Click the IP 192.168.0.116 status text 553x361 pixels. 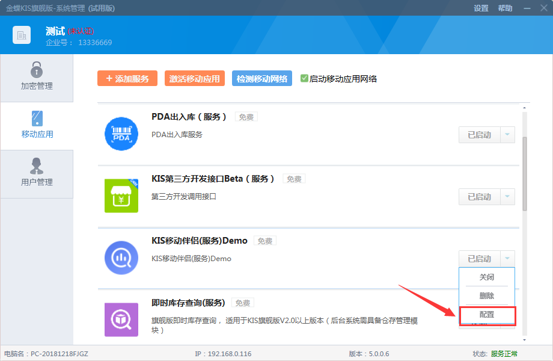click(x=223, y=354)
